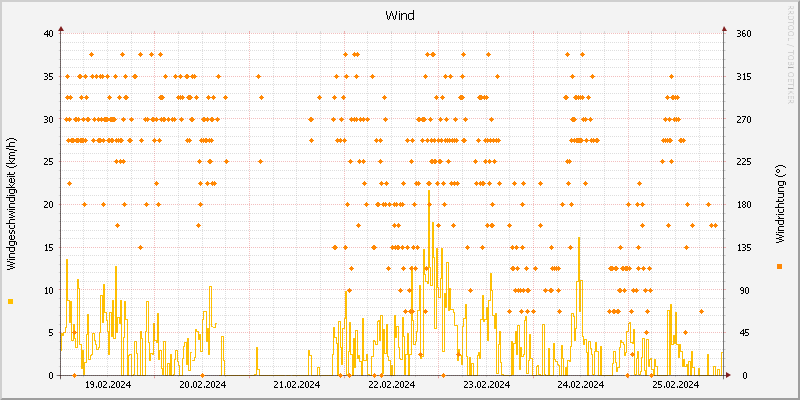The height and width of the screenshot is (400, 800).
Task: Click the left axis value 15
Action: point(48,247)
